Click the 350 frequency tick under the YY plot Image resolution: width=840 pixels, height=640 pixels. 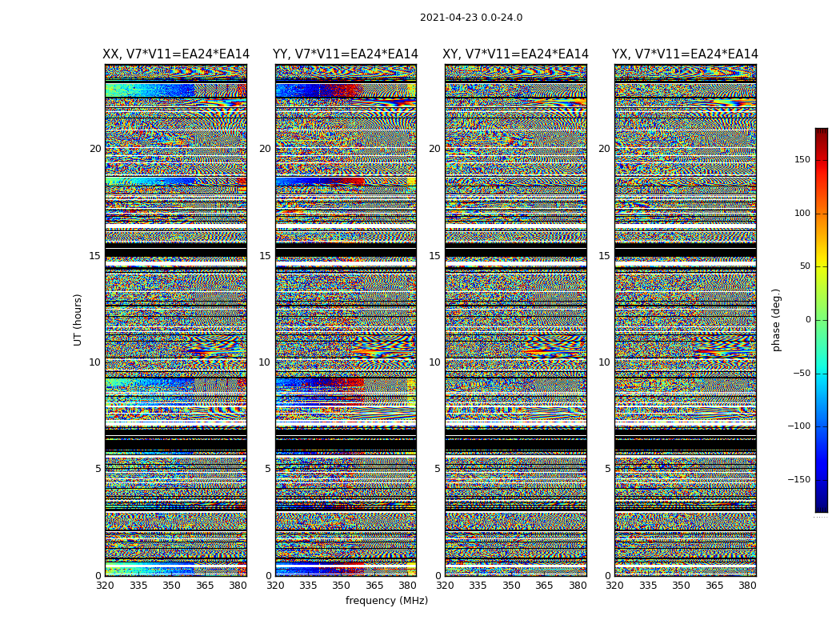coord(342,586)
